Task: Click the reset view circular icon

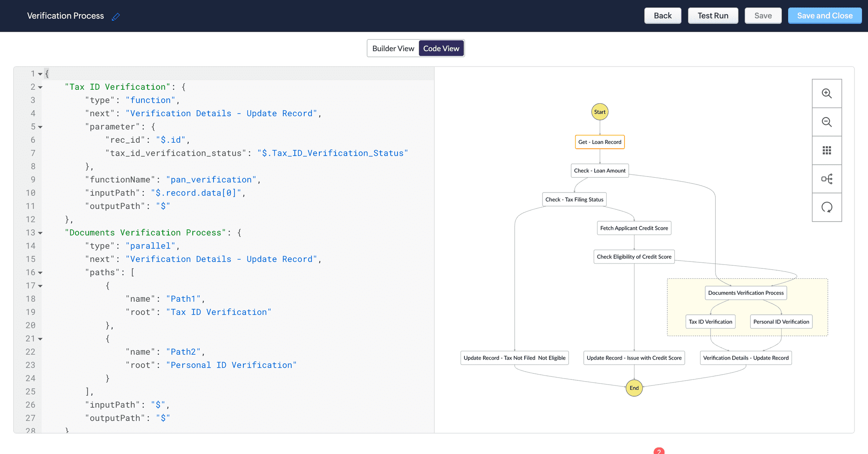Action: point(827,207)
